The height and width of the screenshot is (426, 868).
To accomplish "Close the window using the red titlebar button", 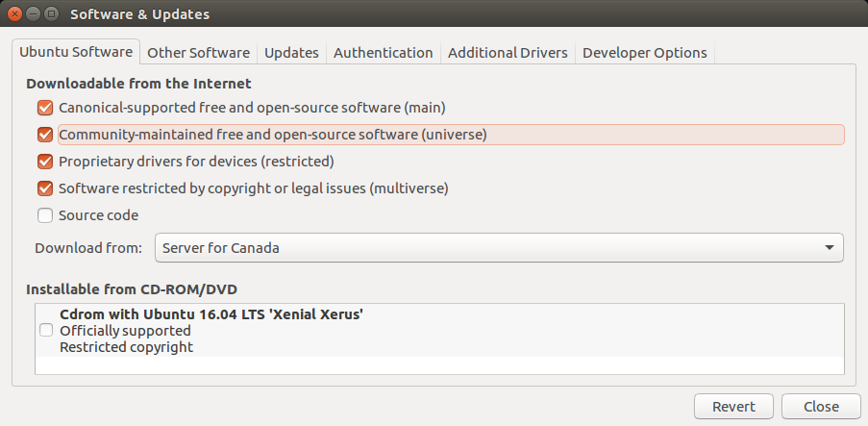I will (16, 14).
